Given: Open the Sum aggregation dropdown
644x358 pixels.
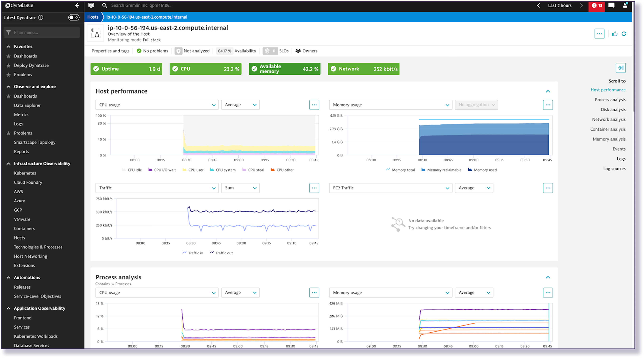Looking at the screenshot, I should (240, 188).
